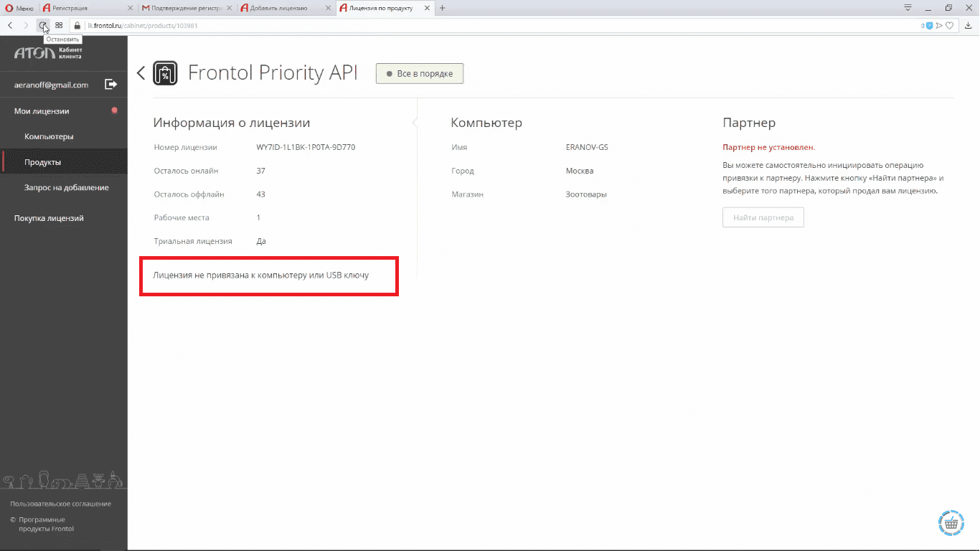Click the Все в порядке status button
Screen dimensions: 980x551
pyautogui.click(x=420, y=73)
